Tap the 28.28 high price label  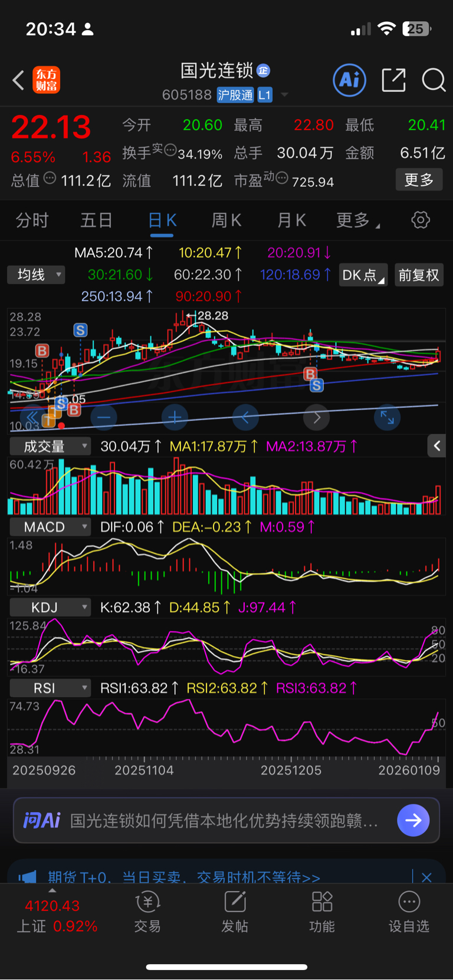(212, 316)
